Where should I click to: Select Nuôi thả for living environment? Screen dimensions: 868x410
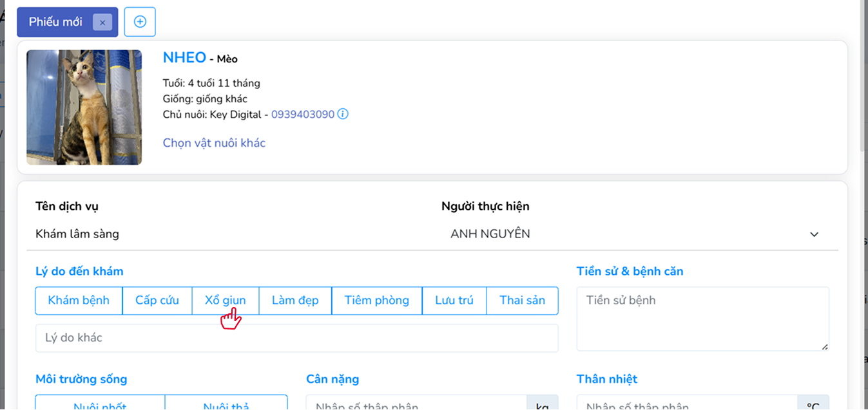tap(226, 405)
